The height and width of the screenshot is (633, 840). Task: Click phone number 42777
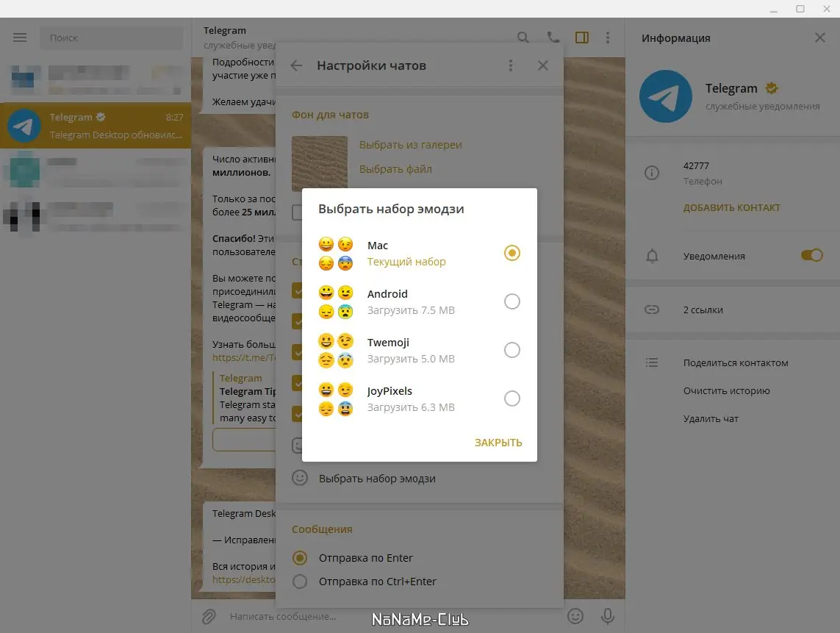[x=696, y=166]
